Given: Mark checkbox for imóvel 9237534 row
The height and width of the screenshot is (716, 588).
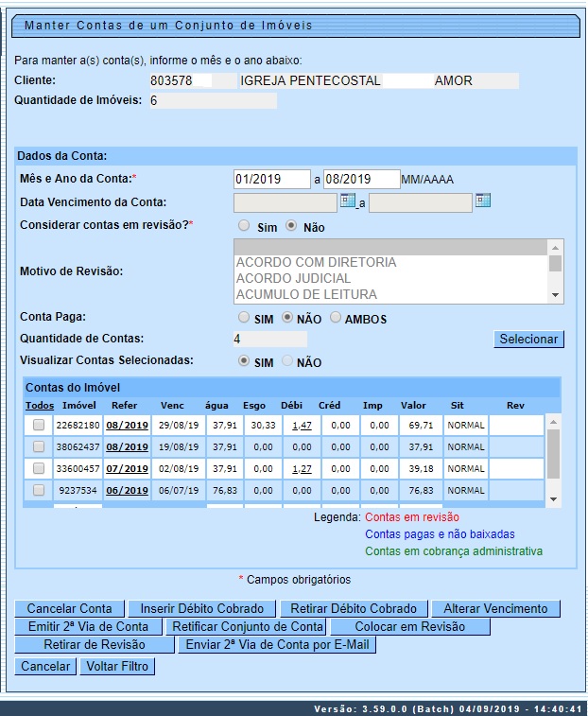Looking at the screenshot, I should [x=39, y=490].
